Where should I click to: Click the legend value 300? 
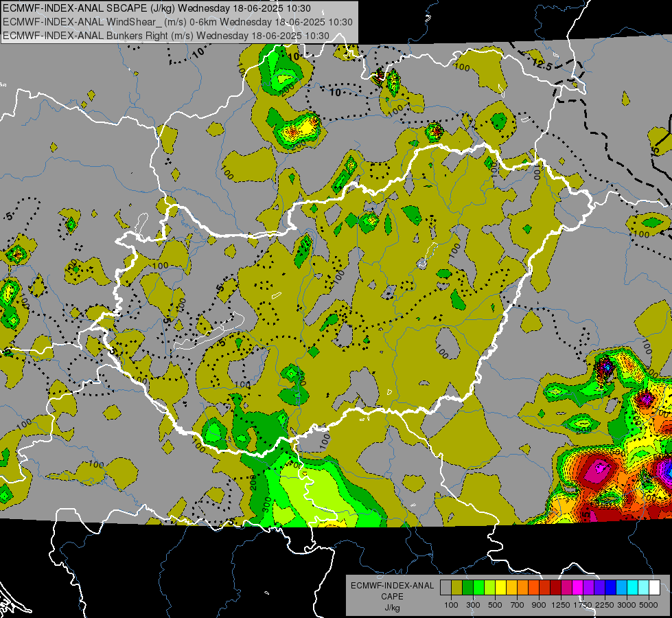point(473,605)
